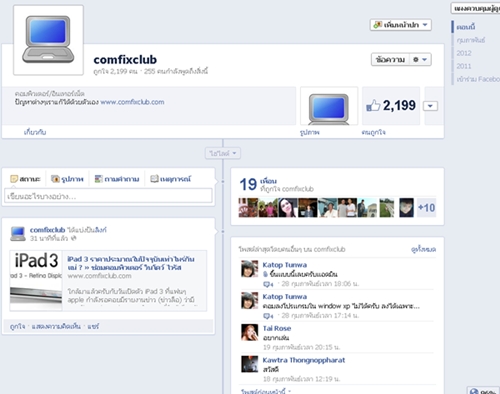Expand the dropdown arrow next to 2,199 likes

click(x=430, y=106)
